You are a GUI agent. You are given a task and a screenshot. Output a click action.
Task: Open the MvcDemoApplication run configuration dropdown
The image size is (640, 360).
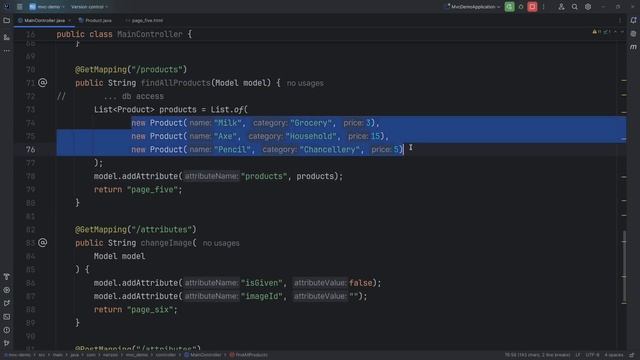(473, 7)
